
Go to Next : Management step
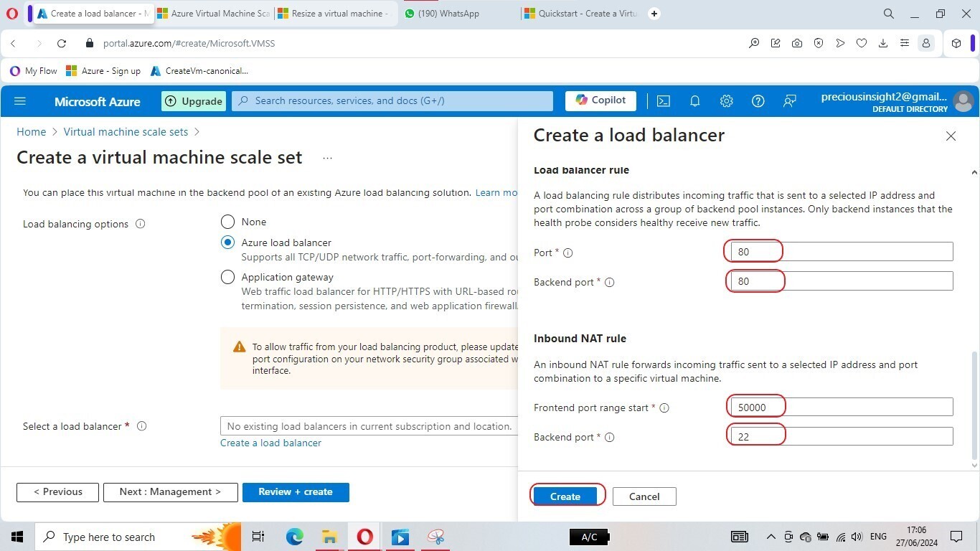[170, 492]
